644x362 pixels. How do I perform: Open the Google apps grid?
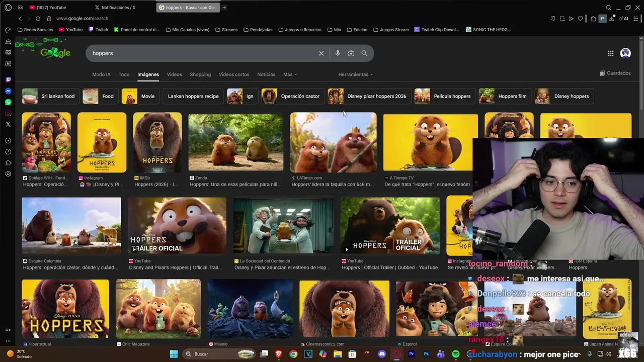tap(610, 53)
